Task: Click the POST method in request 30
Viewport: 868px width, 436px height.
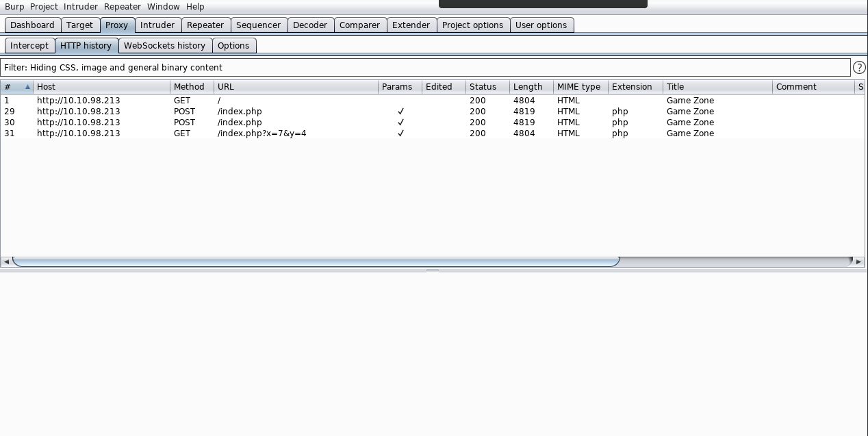Action: 184,123
